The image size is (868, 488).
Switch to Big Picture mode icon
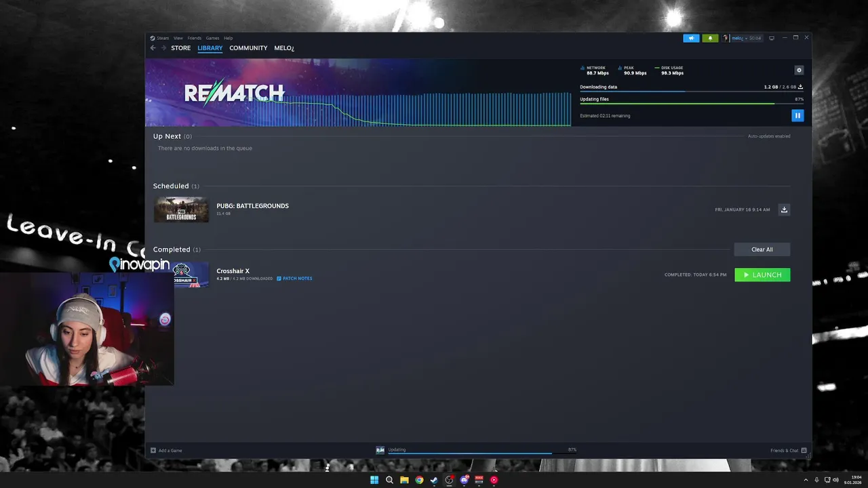[x=772, y=38]
